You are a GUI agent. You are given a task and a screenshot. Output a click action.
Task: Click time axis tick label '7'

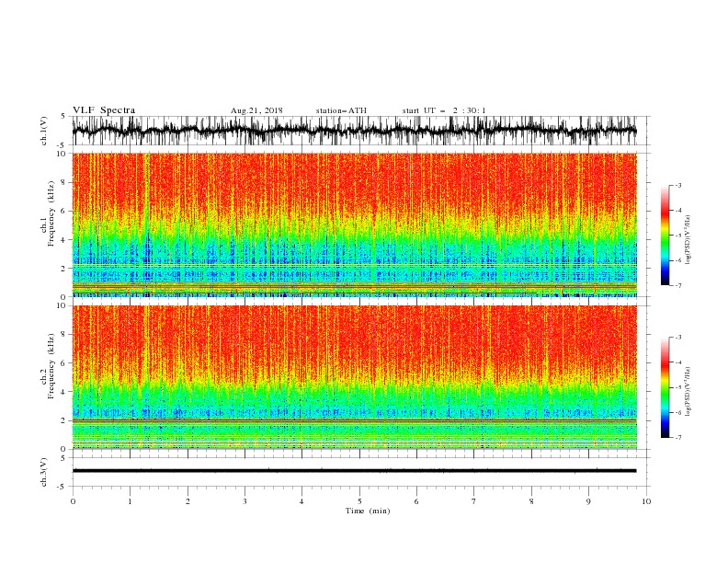point(474,501)
